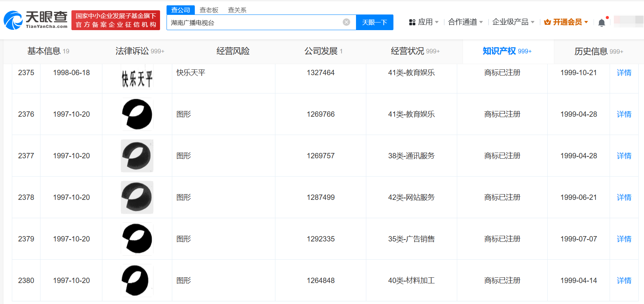Select the 查公司 search tab
Screen dimensions: 644x304
click(x=181, y=10)
